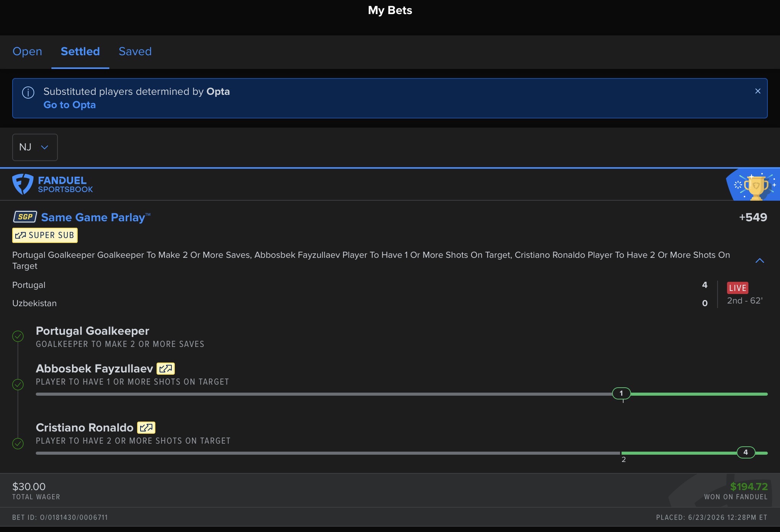Open the Open bets tab

click(27, 51)
